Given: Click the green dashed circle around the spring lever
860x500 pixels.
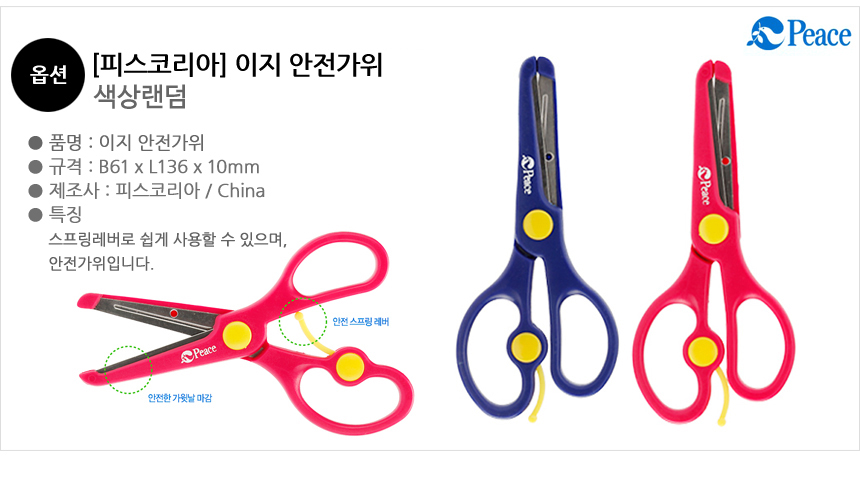Looking at the screenshot, I should 303,321.
